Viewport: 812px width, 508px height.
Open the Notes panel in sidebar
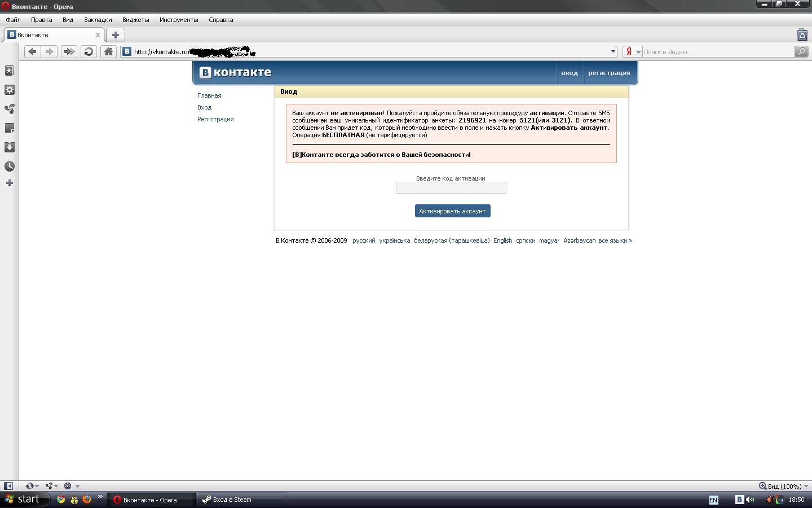point(9,128)
